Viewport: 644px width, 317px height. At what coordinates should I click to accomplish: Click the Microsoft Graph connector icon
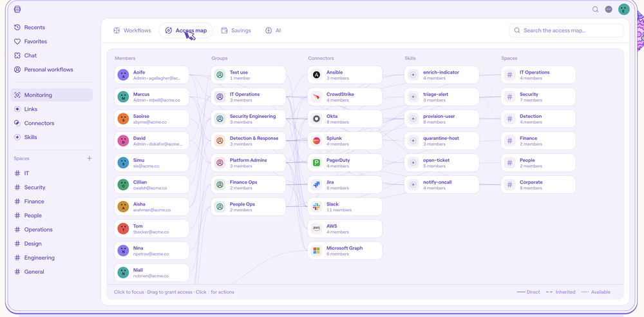(316, 251)
